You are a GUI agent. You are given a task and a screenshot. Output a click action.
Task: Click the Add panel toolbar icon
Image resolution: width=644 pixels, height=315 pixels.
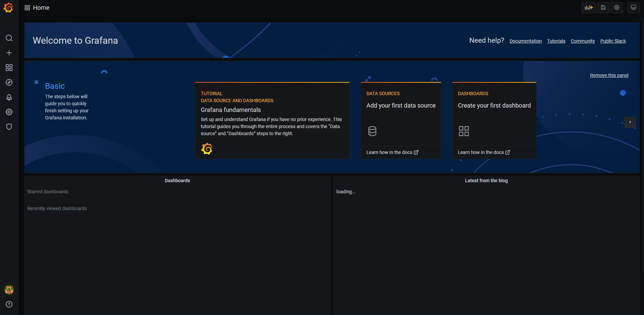[x=589, y=7]
